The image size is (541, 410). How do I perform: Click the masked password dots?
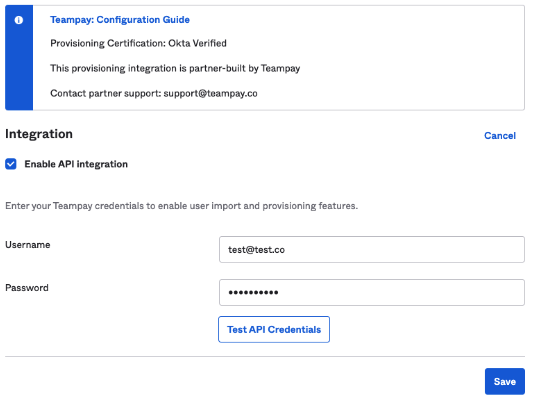pyautogui.click(x=253, y=293)
